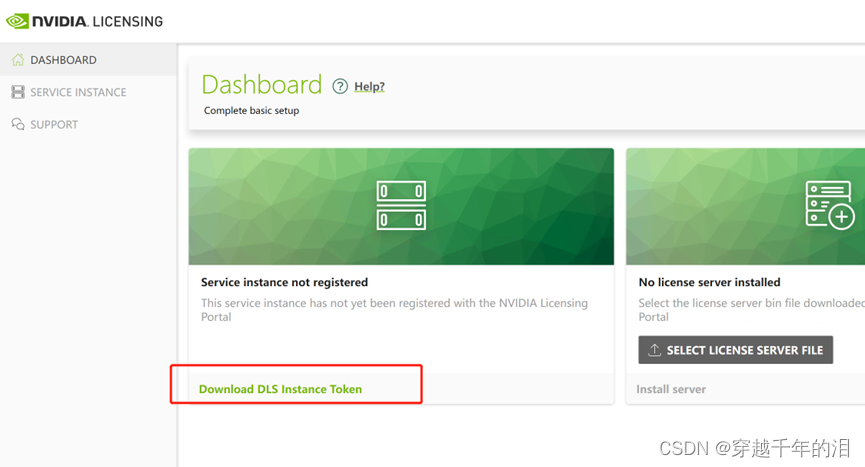The height and width of the screenshot is (467, 865).
Task: Click 'Service instance not registered' heading
Action: 284,282
